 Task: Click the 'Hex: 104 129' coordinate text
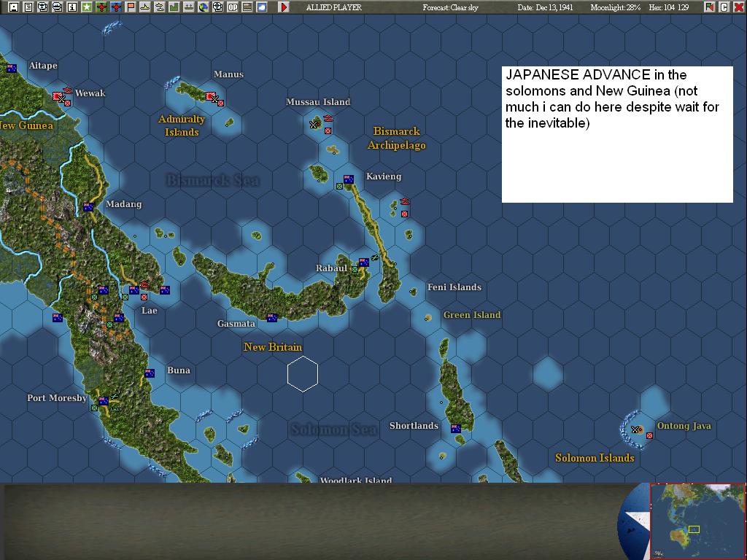point(669,7)
